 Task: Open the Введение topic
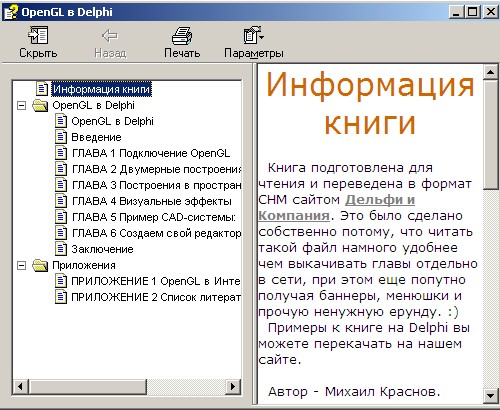[96, 137]
